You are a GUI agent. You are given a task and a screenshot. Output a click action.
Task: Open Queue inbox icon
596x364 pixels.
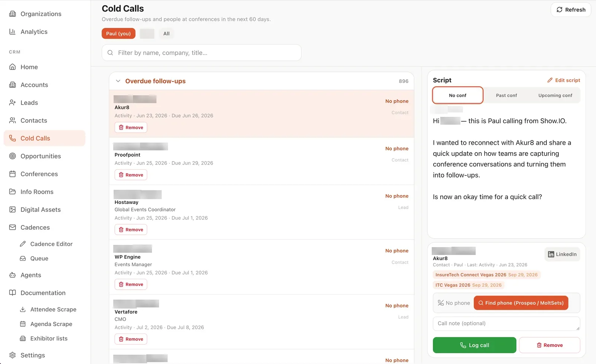[x=23, y=258]
